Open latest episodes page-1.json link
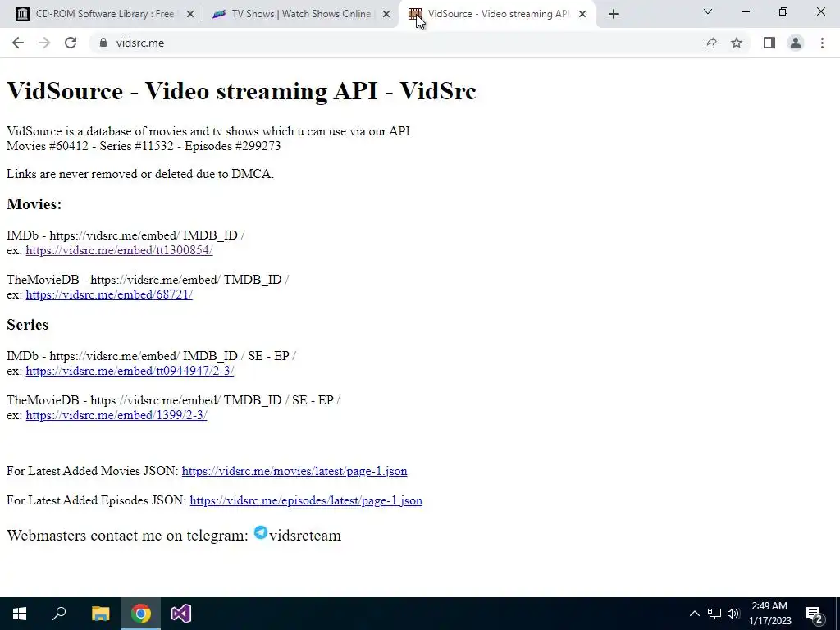This screenshot has width=840, height=630. point(306,500)
